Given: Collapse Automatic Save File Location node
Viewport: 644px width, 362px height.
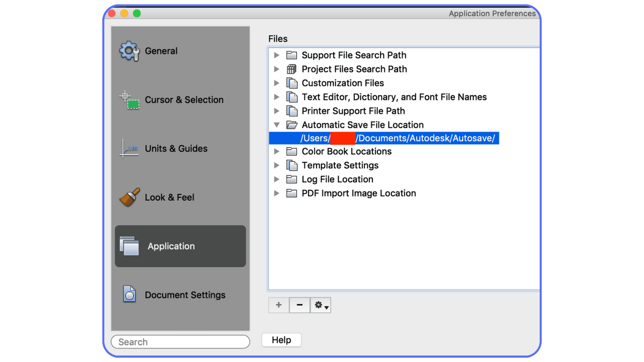Looking at the screenshot, I should pyautogui.click(x=276, y=125).
